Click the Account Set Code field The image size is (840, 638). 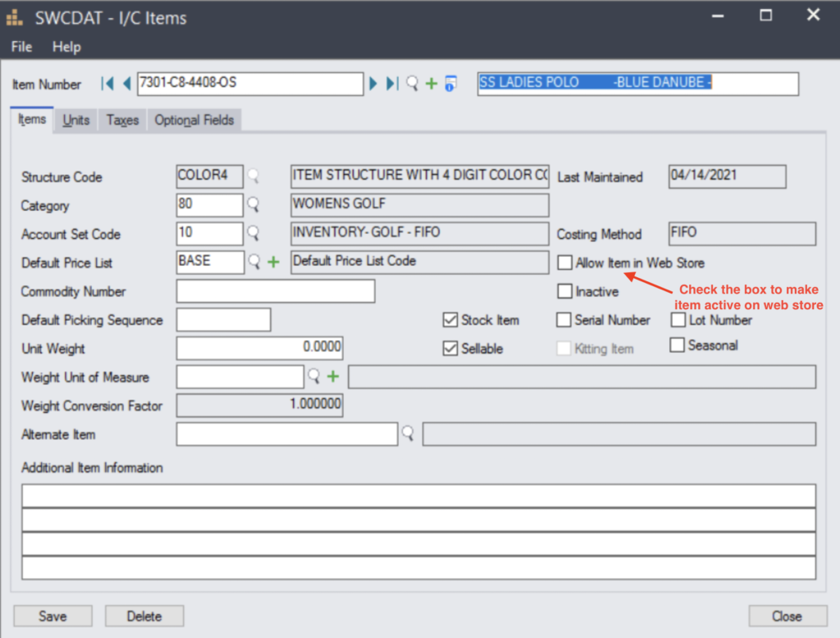click(x=209, y=234)
